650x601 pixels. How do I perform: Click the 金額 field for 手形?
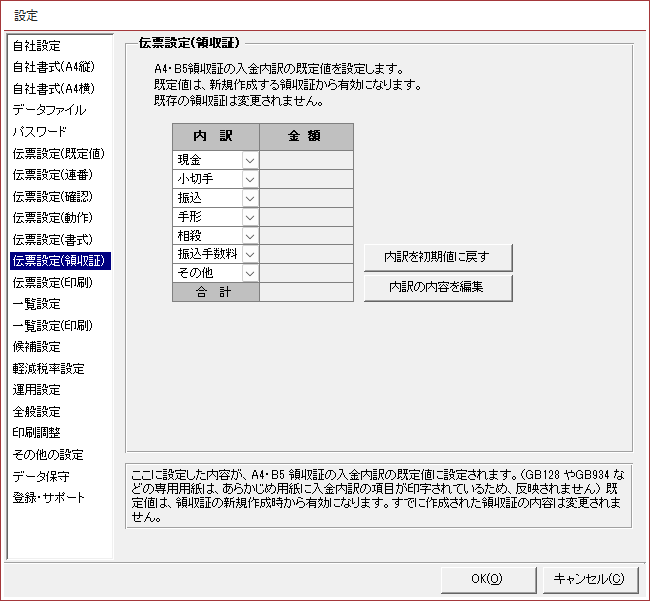(306, 217)
